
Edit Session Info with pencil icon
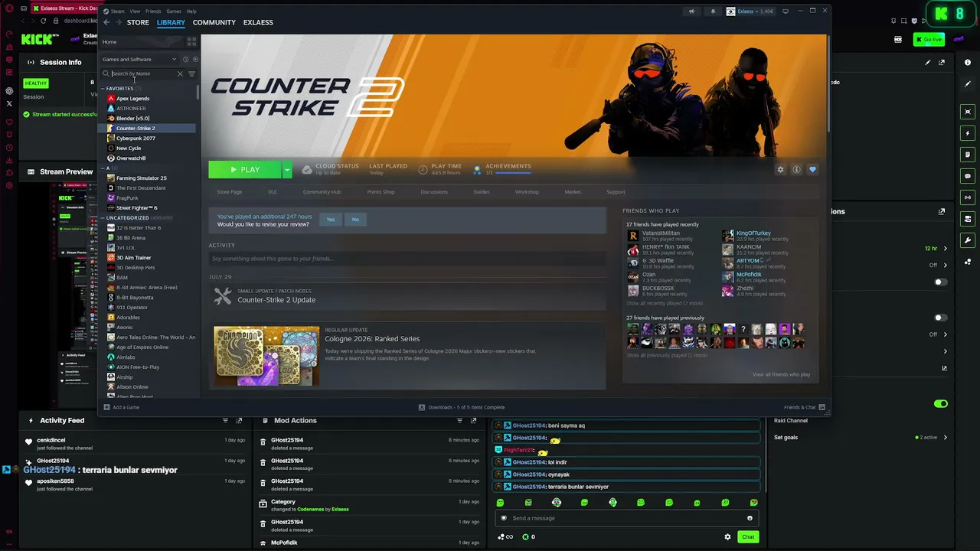tap(928, 63)
